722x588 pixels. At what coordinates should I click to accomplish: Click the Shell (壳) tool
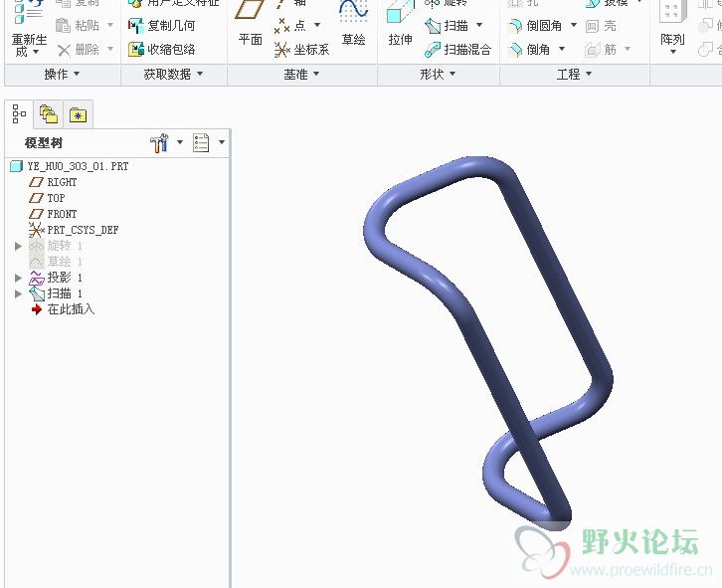click(x=601, y=26)
